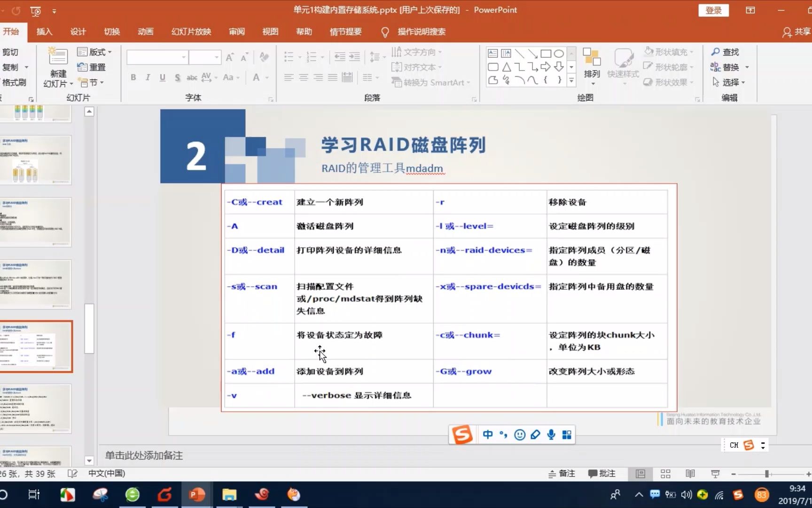Select the Slide Sorter view icon
This screenshot has height=508, width=812.
(665, 474)
